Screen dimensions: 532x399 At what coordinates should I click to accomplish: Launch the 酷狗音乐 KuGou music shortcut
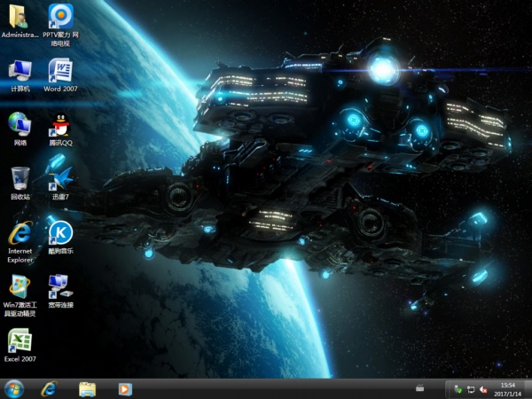click(x=60, y=238)
